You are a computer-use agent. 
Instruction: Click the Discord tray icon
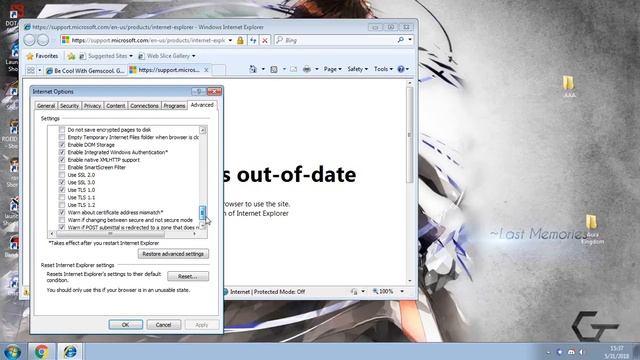571,352
